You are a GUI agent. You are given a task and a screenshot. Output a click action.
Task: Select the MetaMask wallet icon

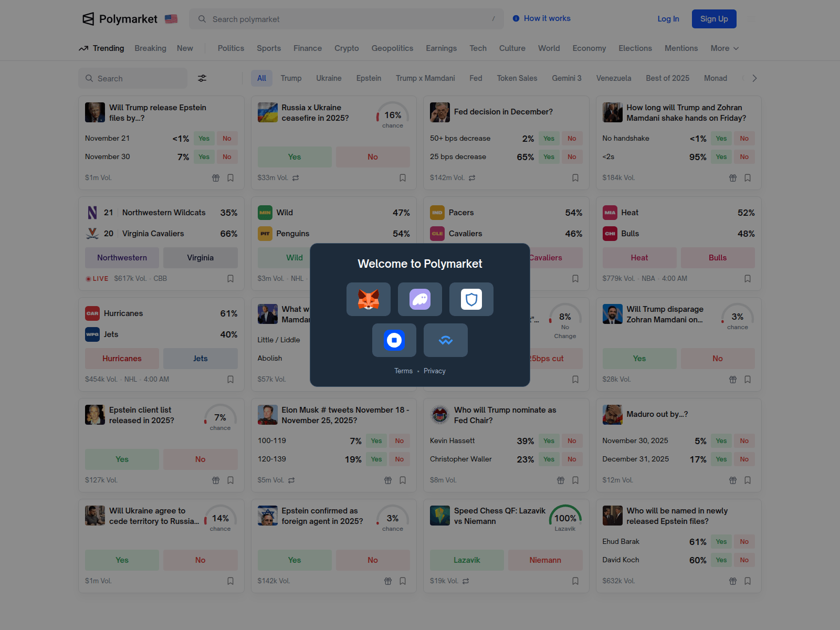pyautogui.click(x=369, y=299)
